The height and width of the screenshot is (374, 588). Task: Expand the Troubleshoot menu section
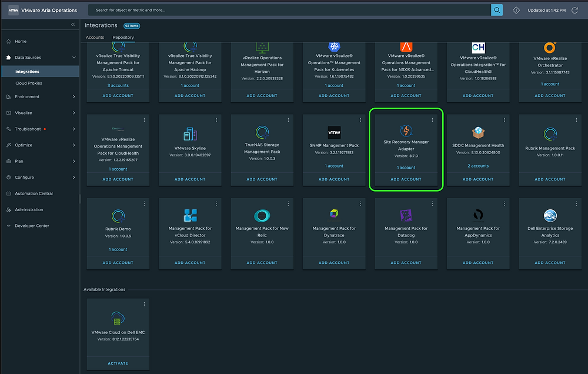(74, 129)
